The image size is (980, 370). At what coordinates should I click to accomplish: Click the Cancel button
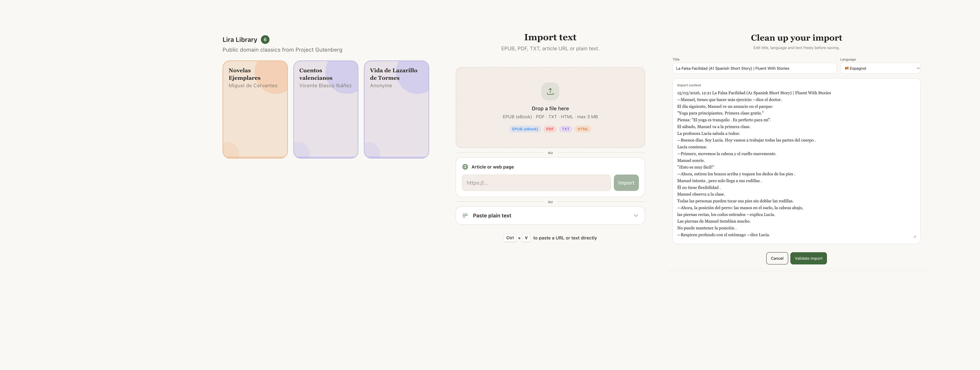(x=777, y=258)
